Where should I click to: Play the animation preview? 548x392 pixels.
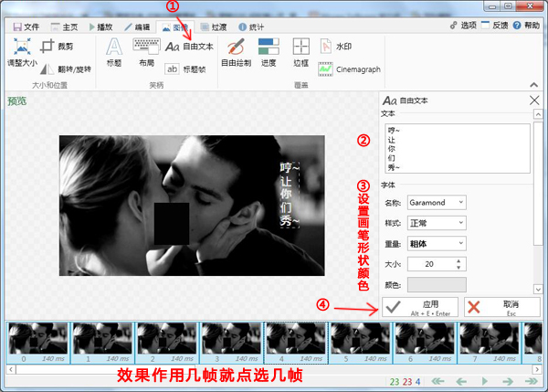484,381
